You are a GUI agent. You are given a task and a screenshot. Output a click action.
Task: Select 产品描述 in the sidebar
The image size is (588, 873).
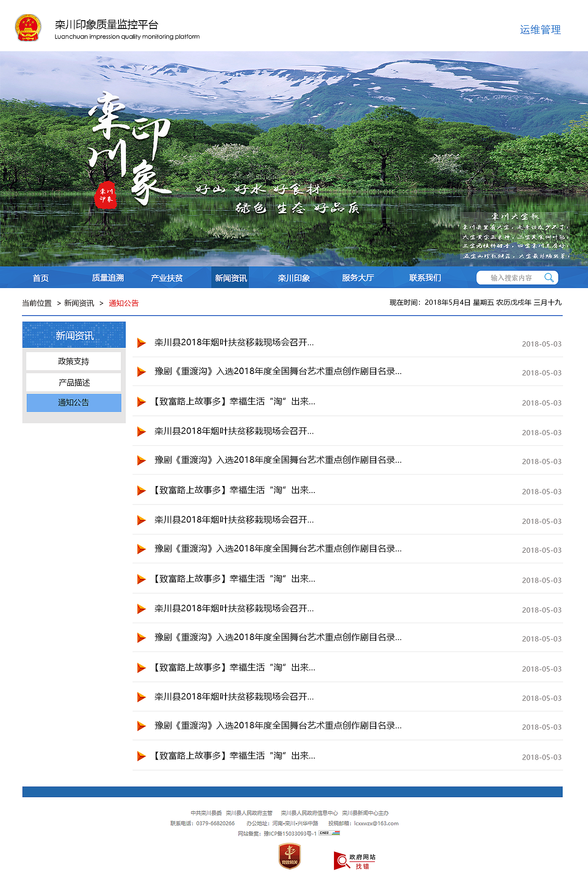pos(73,382)
